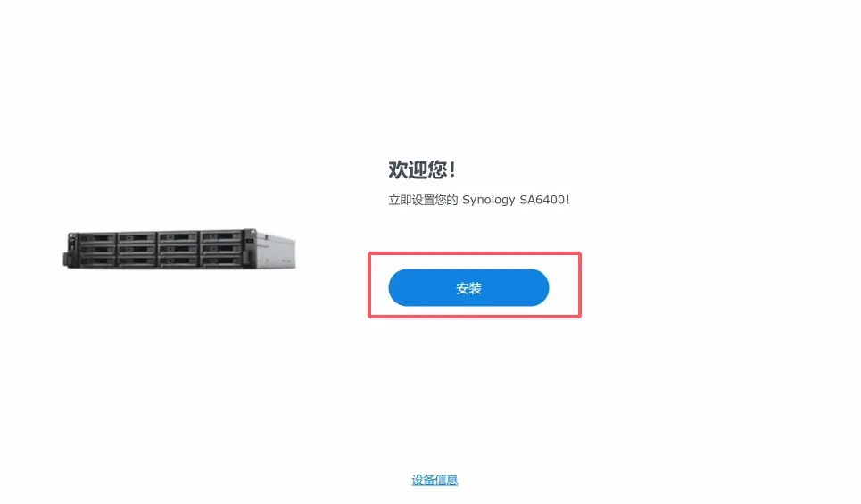The image size is (861, 504).
Task: Click the second-column bottom drive bay
Action: pos(137,261)
